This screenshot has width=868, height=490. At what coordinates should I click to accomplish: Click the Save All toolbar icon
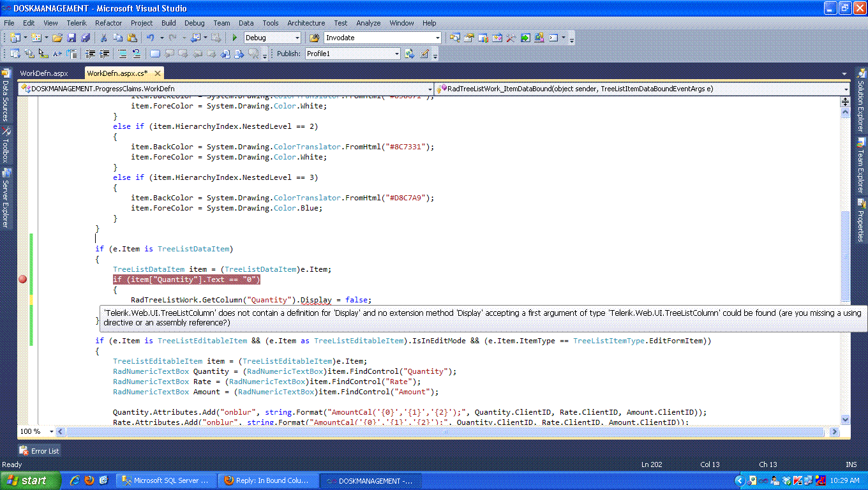coord(86,38)
